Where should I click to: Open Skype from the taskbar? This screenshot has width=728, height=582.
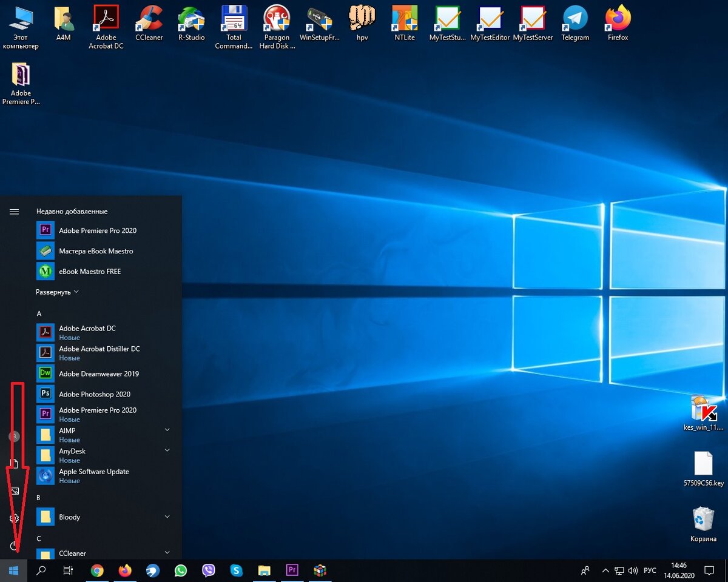click(237, 570)
